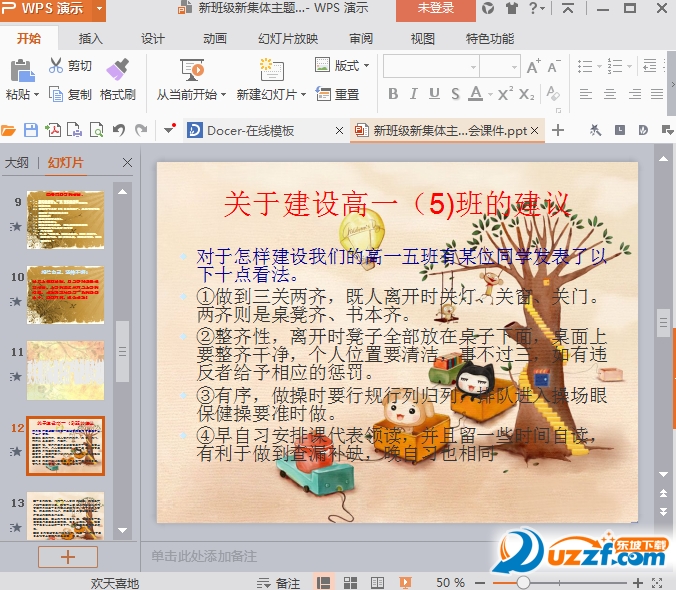Expand bullet list dropdown arrow
The width and height of the screenshot is (676, 590).
599,66
